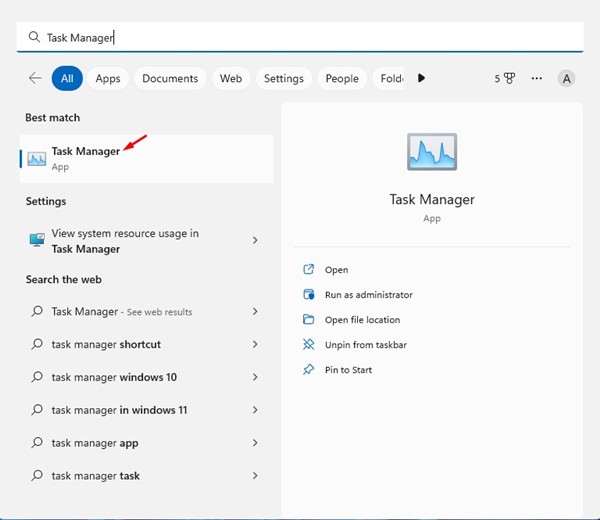Viewport: 600px width, 520px height.
Task: Click Pin to Start
Action: click(x=348, y=370)
